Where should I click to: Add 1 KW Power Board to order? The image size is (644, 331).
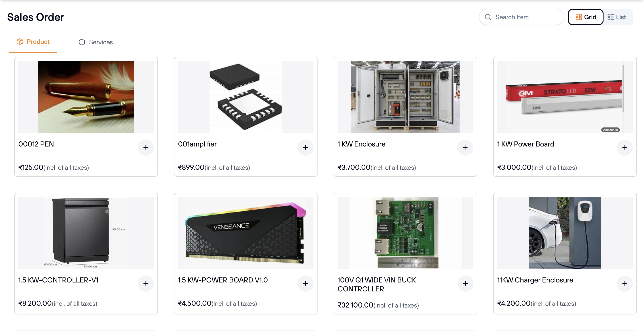(625, 148)
